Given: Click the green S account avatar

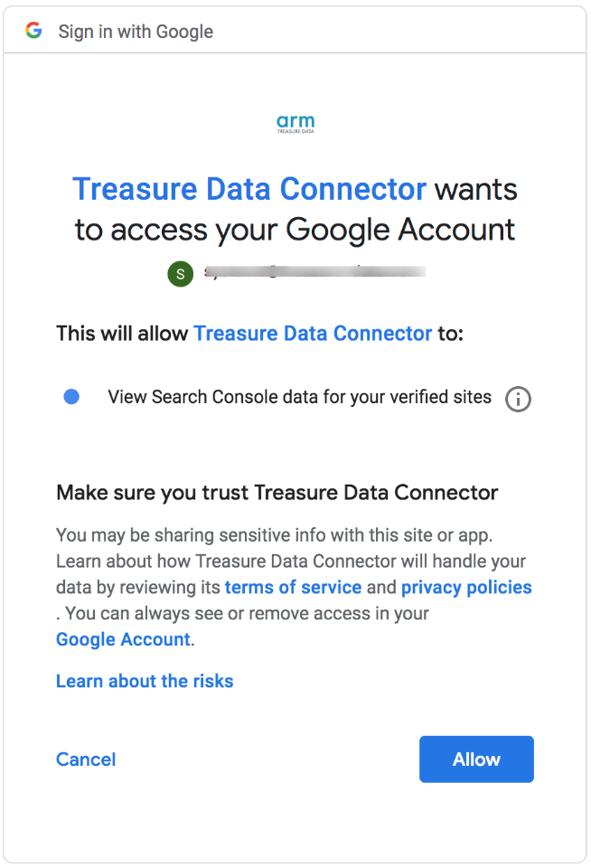Looking at the screenshot, I should pos(181,273).
